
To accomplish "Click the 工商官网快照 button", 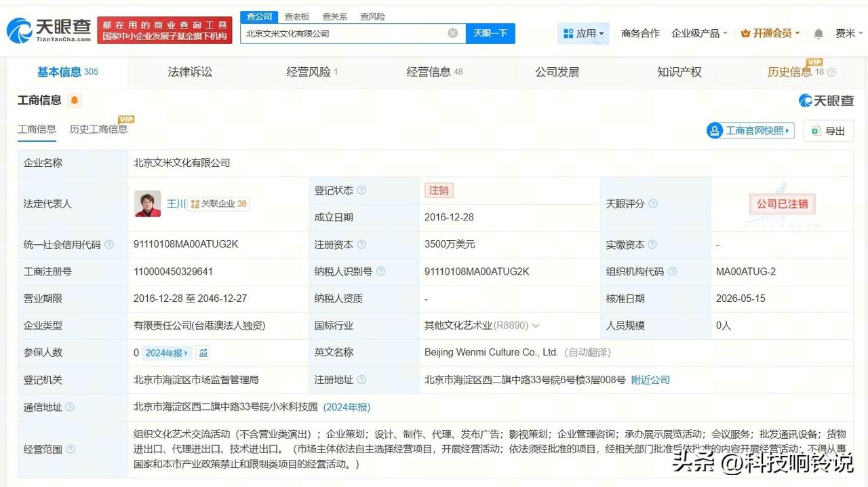I will point(750,131).
